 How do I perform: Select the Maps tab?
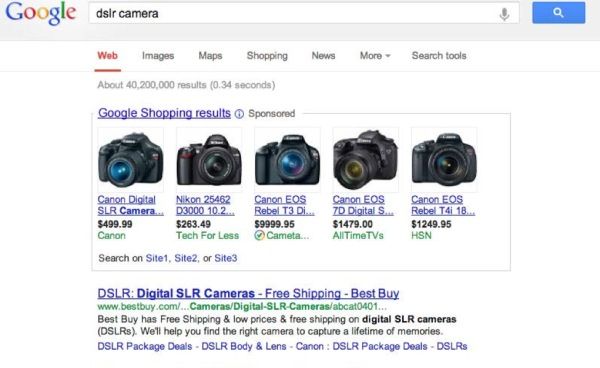tap(210, 55)
